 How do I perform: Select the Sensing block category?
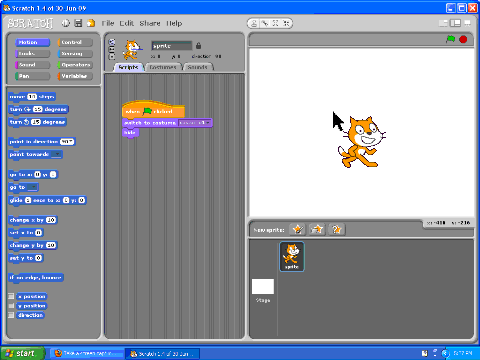75,54
